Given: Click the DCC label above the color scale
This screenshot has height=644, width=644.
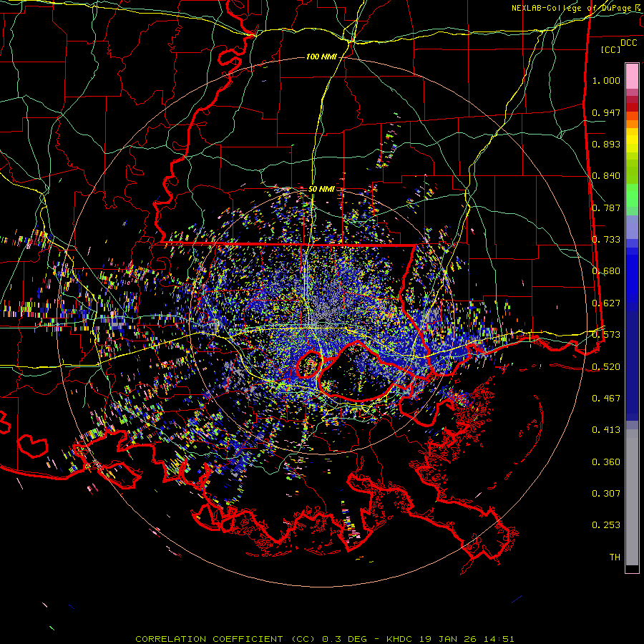Looking at the screenshot, I should pyautogui.click(x=628, y=43).
